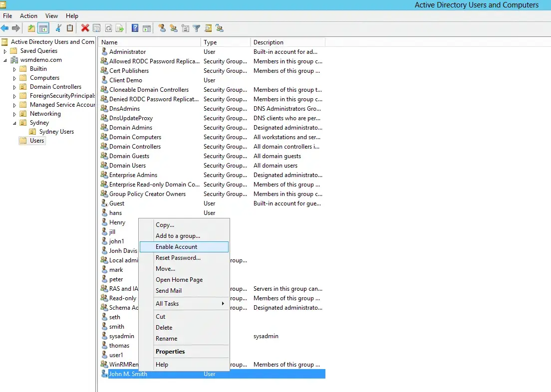Viewport: 551px width, 392px height.
Task: Collapse the Sydney OU
Action: (x=14, y=123)
